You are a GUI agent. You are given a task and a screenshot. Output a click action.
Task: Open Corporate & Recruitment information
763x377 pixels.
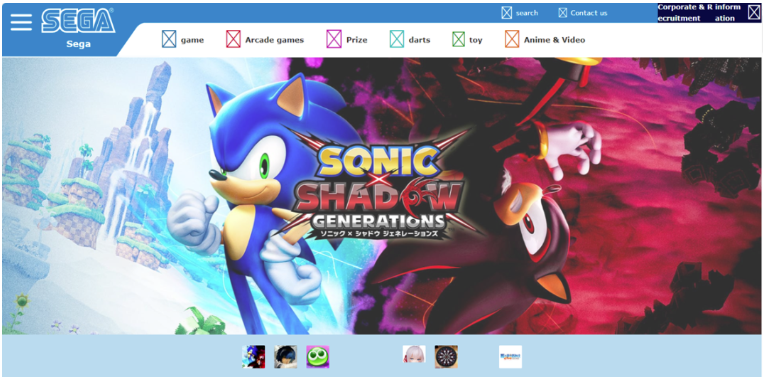click(709, 13)
